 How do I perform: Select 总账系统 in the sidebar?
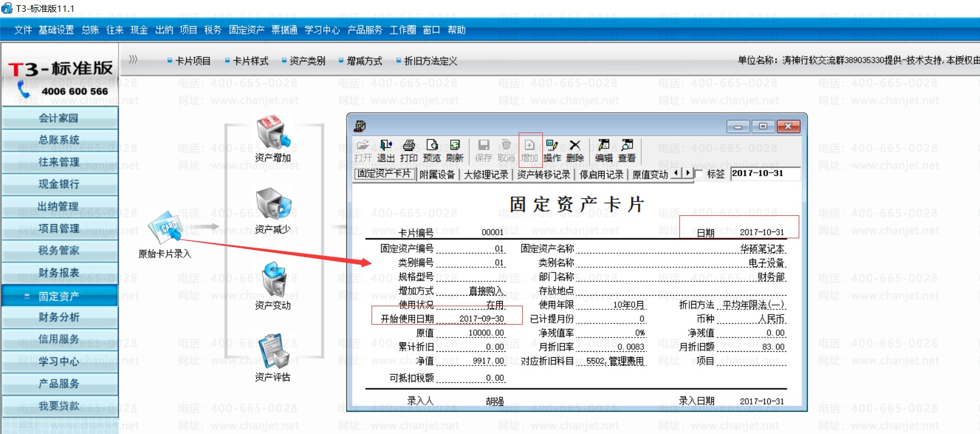coord(60,140)
